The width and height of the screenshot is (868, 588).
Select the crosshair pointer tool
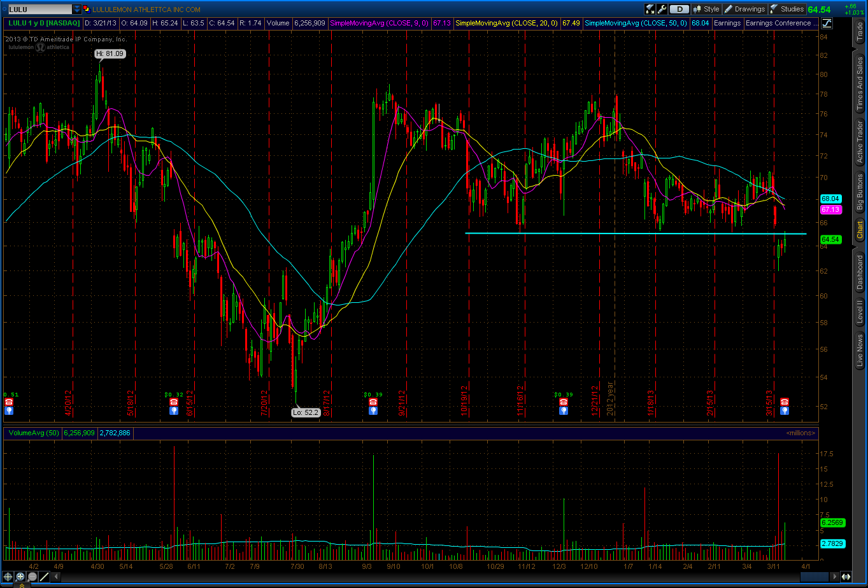pos(8,577)
